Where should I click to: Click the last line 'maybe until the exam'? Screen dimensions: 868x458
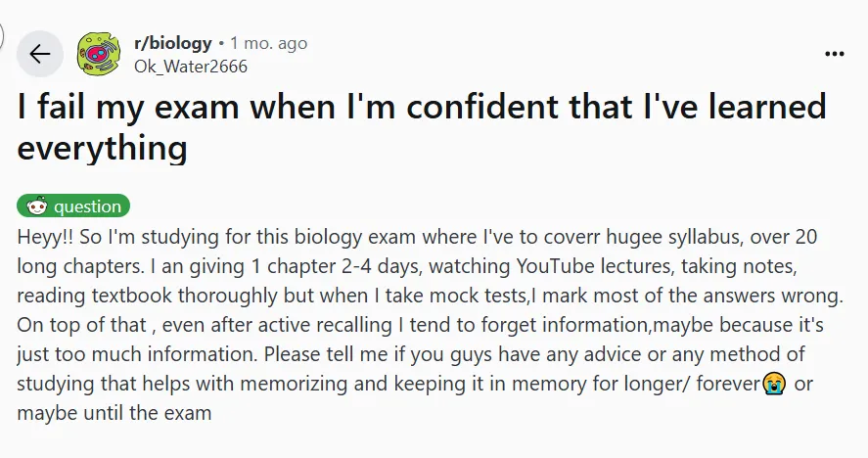click(114, 413)
